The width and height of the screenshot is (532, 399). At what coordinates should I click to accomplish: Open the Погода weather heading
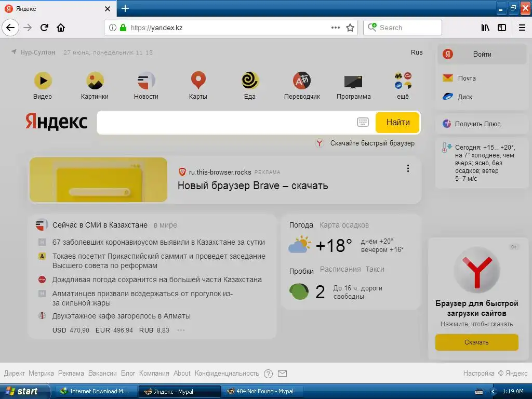tap(301, 225)
